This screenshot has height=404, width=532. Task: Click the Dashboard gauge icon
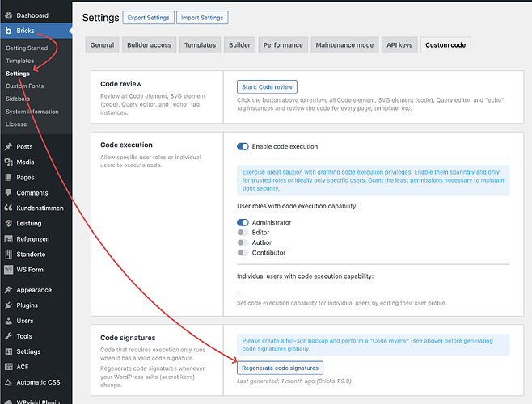click(x=8, y=15)
